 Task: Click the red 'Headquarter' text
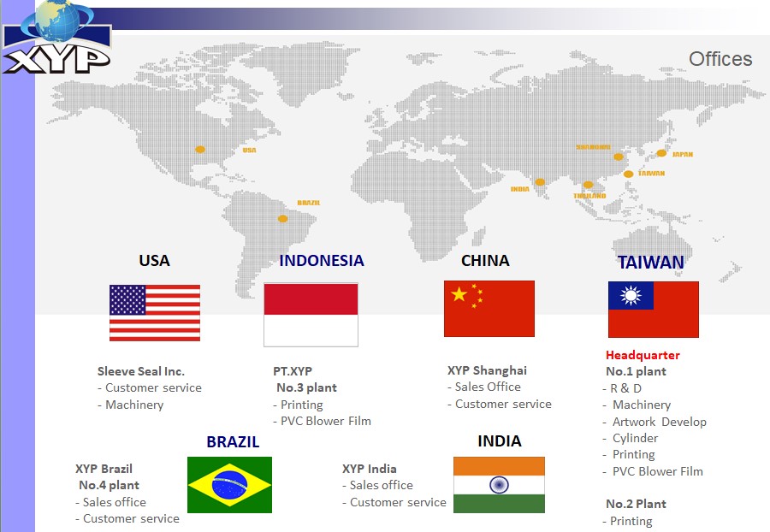pyautogui.click(x=643, y=355)
